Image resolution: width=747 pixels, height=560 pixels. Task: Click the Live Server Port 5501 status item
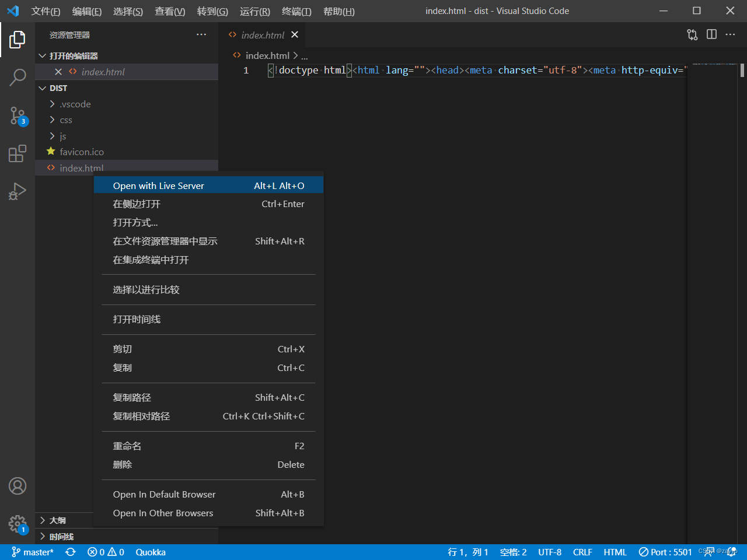[665, 552]
